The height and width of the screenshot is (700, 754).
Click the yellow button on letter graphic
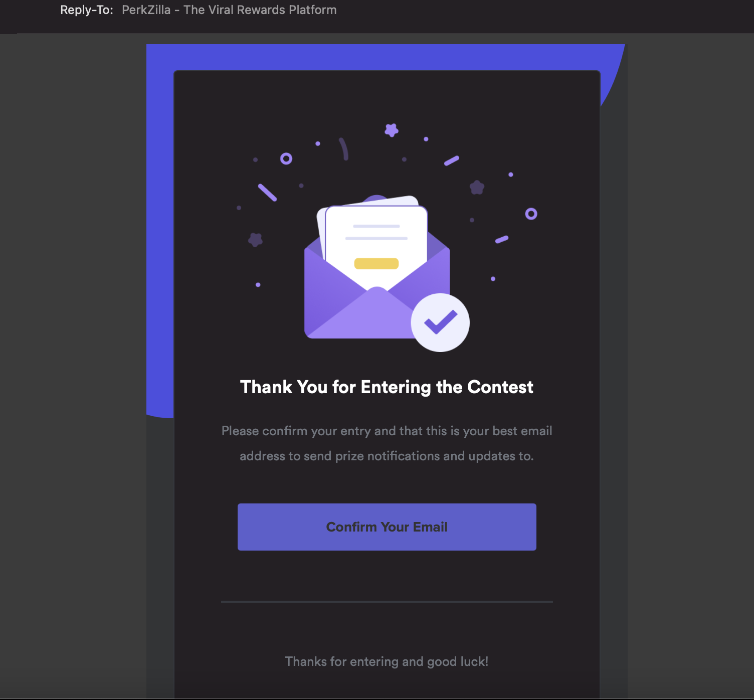point(376,263)
